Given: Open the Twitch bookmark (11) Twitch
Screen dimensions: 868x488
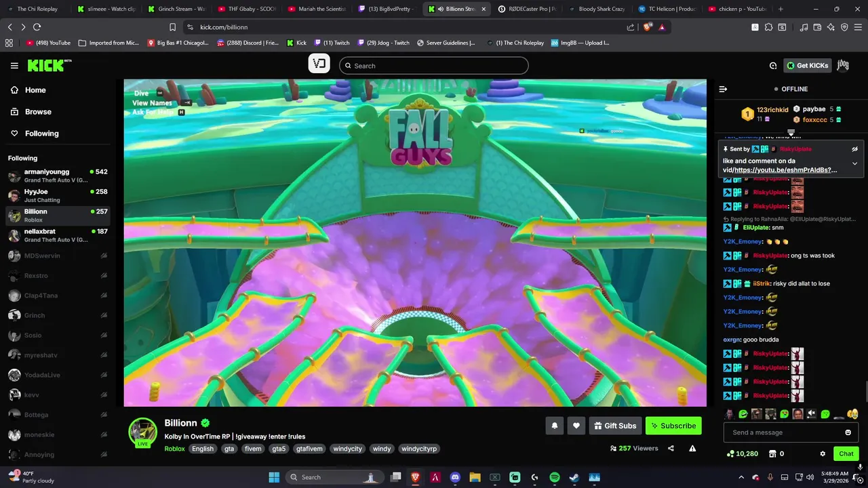Looking at the screenshot, I should pyautogui.click(x=332, y=43).
